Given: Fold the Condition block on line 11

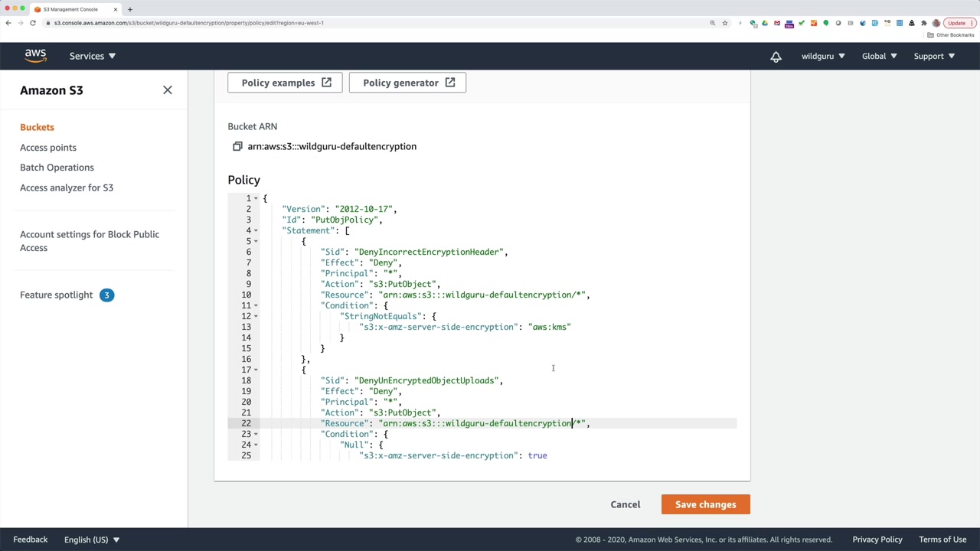Looking at the screenshot, I should click(x=256, y=306).
